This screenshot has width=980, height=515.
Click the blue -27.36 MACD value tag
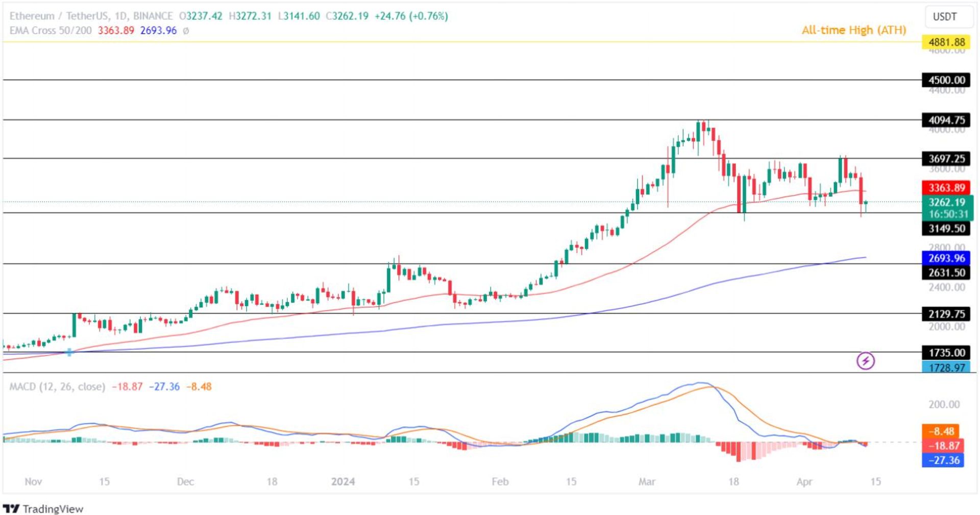click(942, 460)
